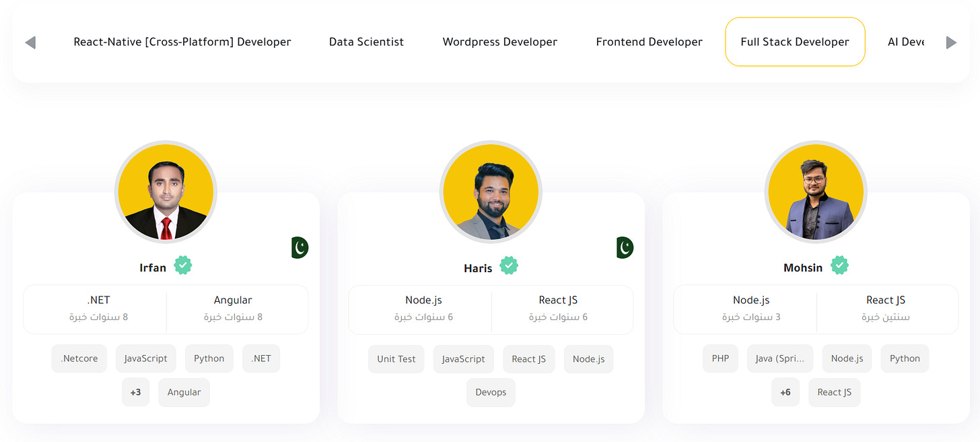Click Irfan's Angular 8 years experience box

point(233,309)
